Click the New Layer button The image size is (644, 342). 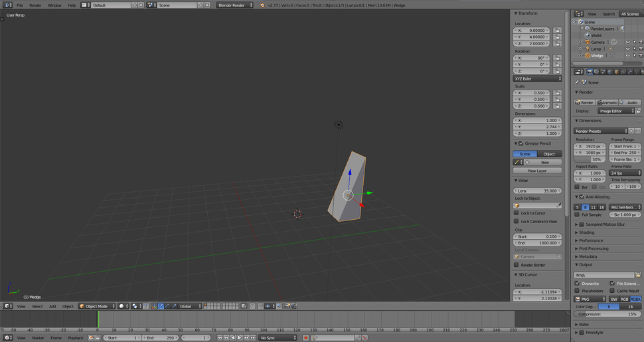tap(538, 171)
